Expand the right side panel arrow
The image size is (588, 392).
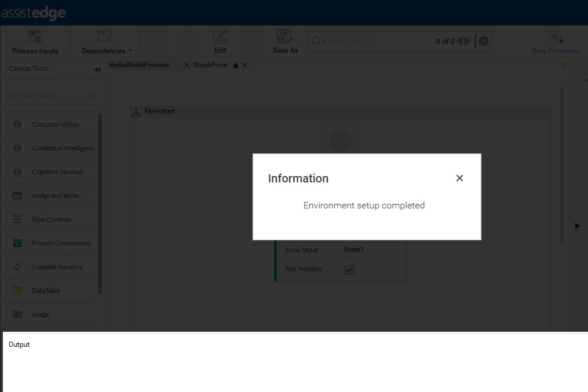577,226
